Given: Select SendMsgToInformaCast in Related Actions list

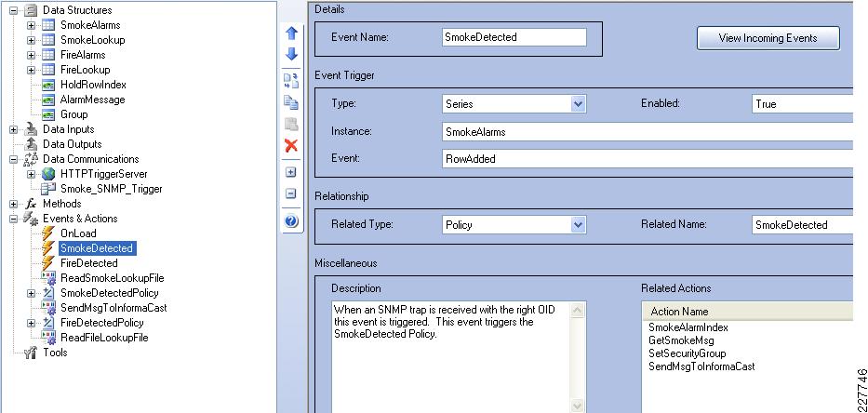Looking at the screenshot, I should [x=701, y=366].
